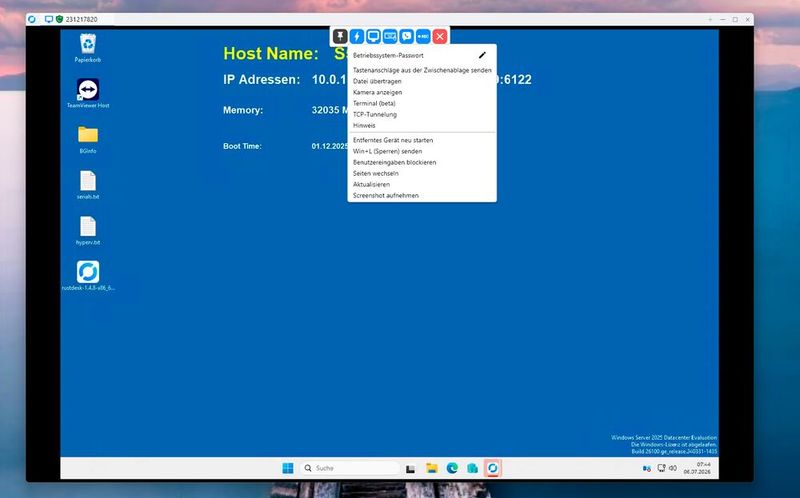Open Task View on remote taskbar
Image resolution: width=800 pixels, height=498 pixels.
(x=410, y=468)
